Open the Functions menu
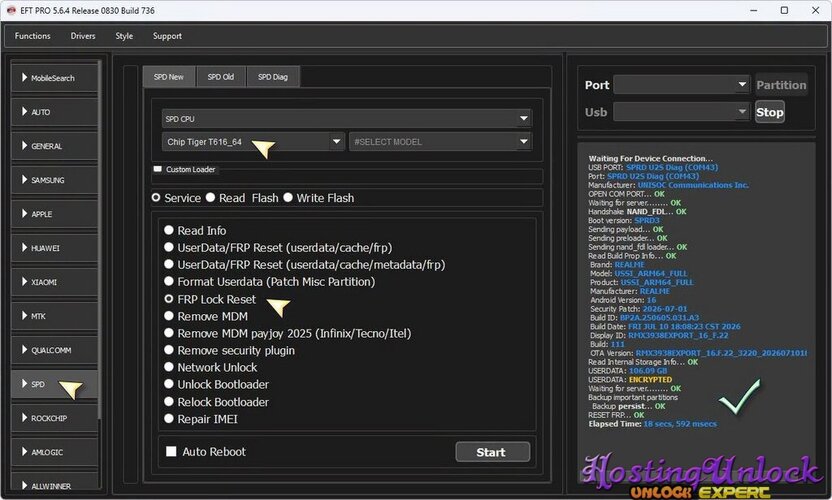832x500 pixels. pos(32,36)
